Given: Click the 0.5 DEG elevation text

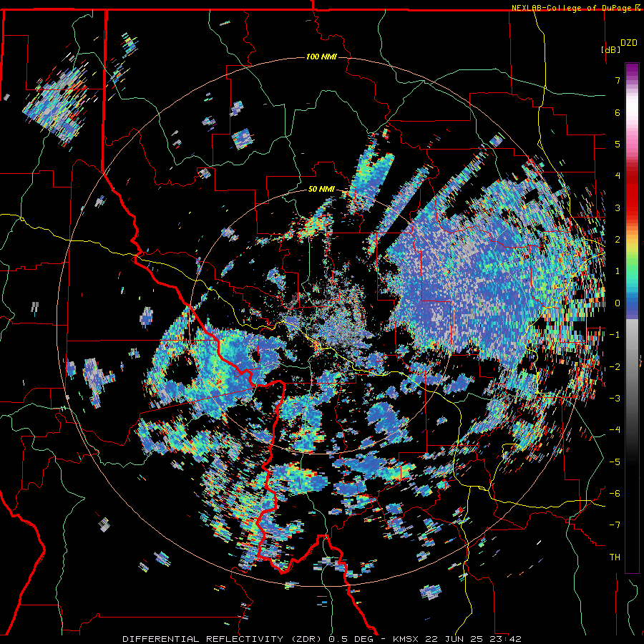Looking at the screenshot, I should [x=351, y=639].
